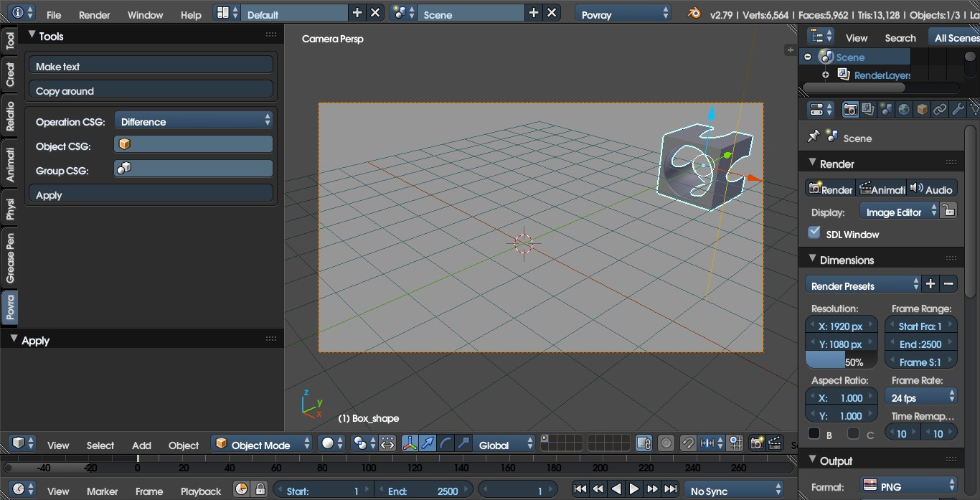Open the World properties tab icon
The image size is (980, 500).
tap(904, 110)
